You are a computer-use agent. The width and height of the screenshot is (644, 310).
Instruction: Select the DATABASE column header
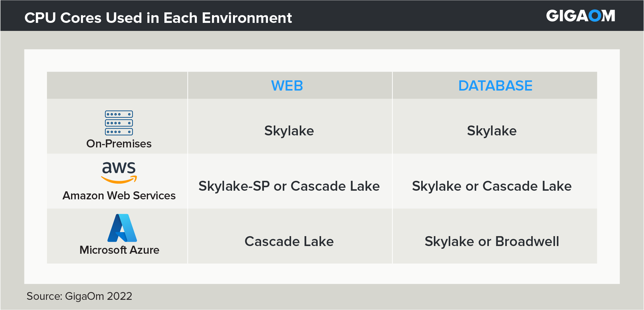point(495,86)
